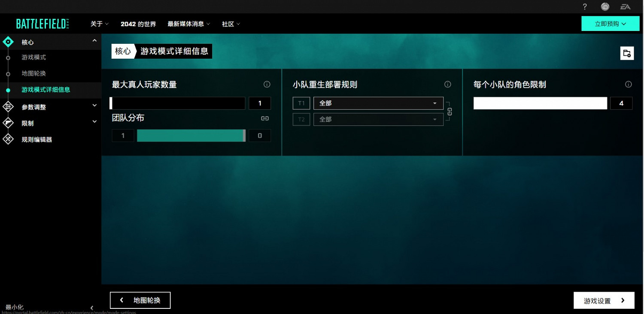This screenshot has width=644, height=314.
Task: Collapse the 核心 section in the sidebar
Action: click(94, 40)
